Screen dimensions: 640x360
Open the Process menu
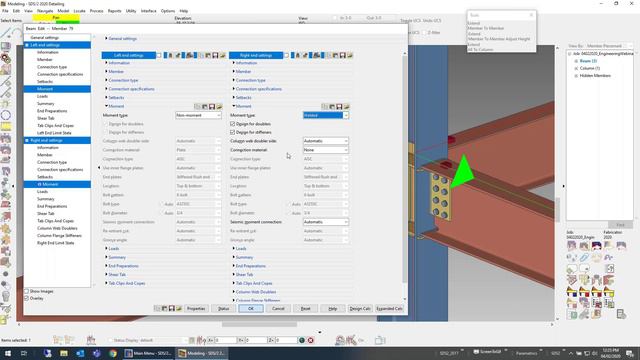click(96, 11)
